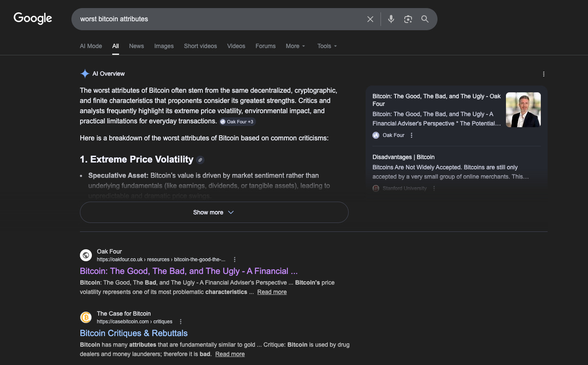Open three-dot menu beside Stanford University source

[434, 188]
